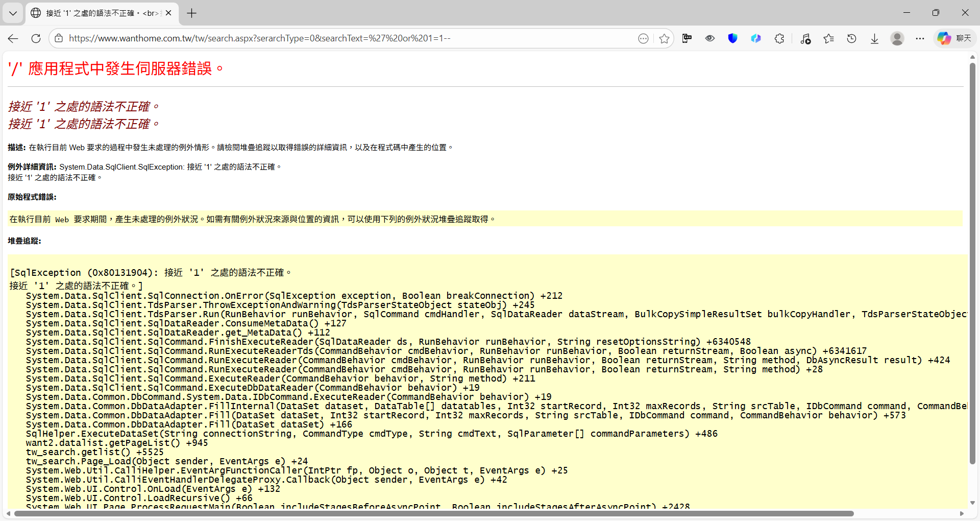Screen dimensions: 980x521
Task: Open the music note media control icon
Action: click(805, 38)
